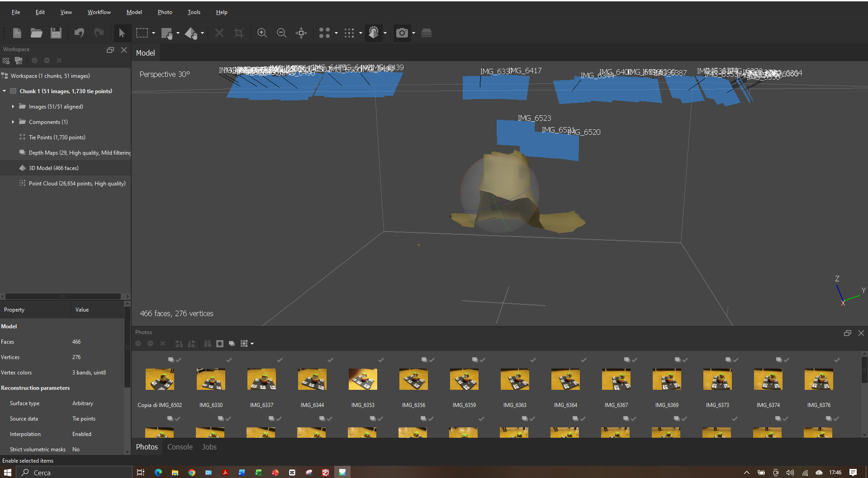This screenshot has width=868, height=478.
Task: Rotate selected photo left in Photos pane
Action: [x=191, y=344]
